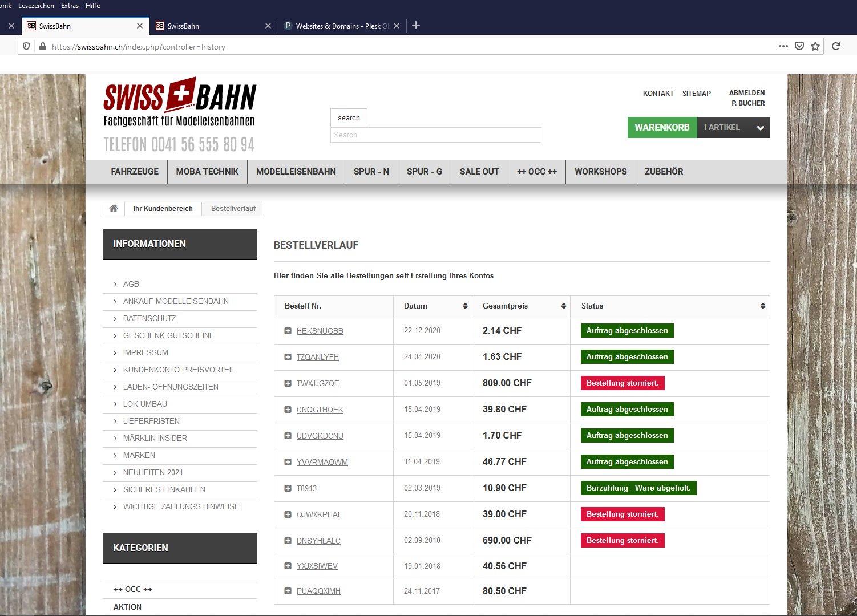Click the green WARENKORB button
This screenshot has height=616, width=857.
pyautogui.click(x=662, y=128)
